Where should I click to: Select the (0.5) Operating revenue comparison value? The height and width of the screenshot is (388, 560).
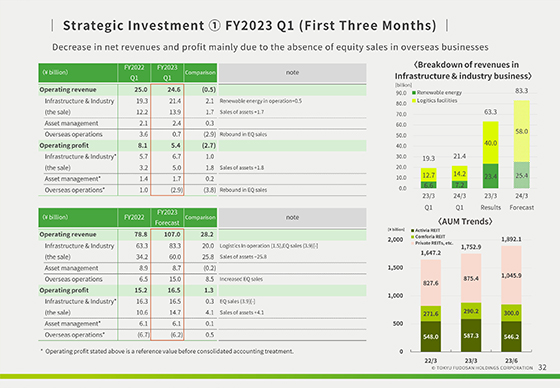pyautogui.click(x=209, y=90)
